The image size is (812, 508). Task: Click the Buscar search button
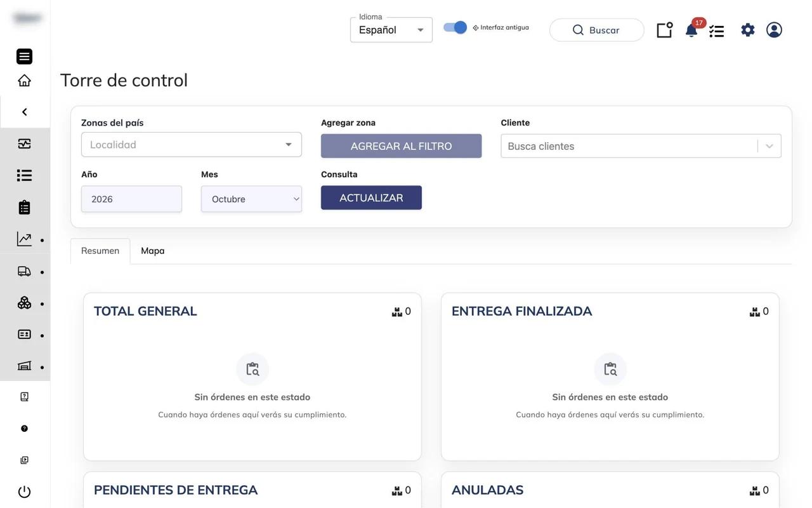click(597, 30)
